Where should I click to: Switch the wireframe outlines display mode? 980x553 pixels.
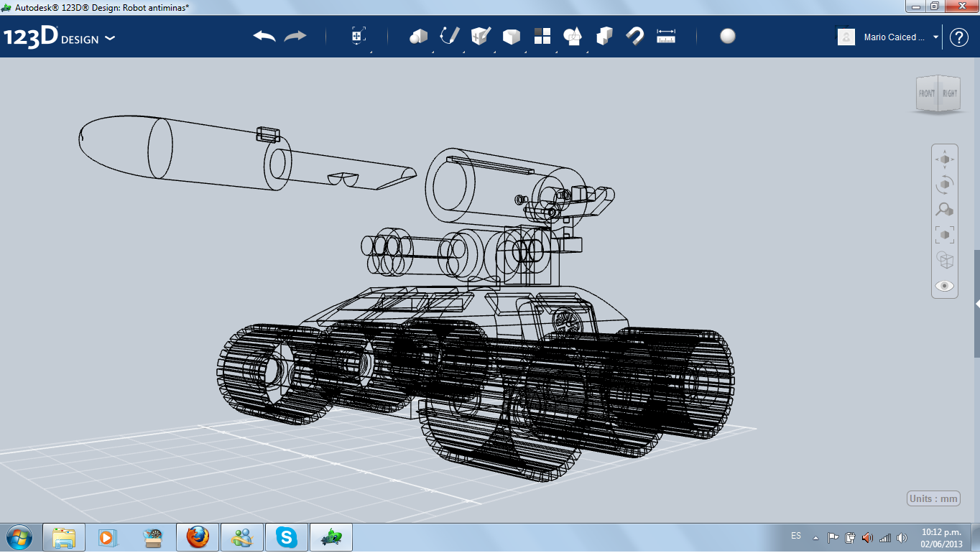(x=945, y=259)
